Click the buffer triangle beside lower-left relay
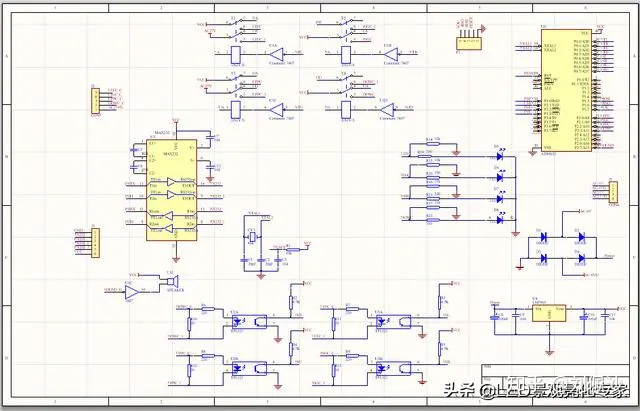The width and height of the screenshot is (640, 411). pos(277,110)
